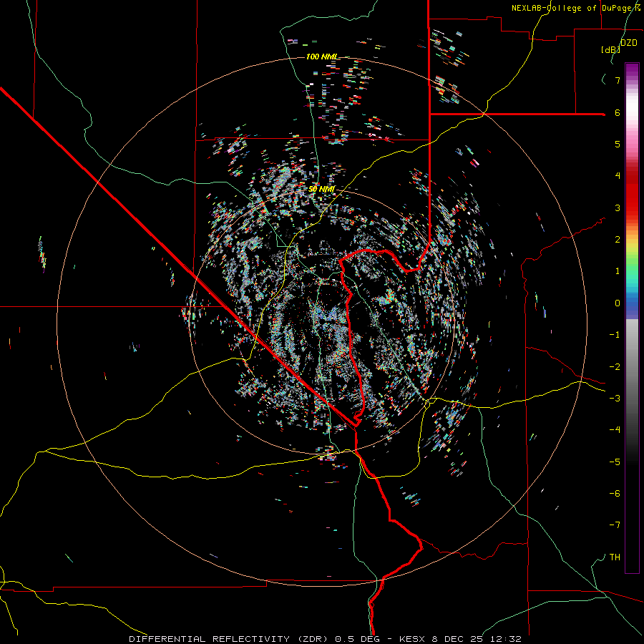Viewport: 644px width, 644px height.
Task: Click the TH threshold label on the scale
Action: tap(615, 557)
